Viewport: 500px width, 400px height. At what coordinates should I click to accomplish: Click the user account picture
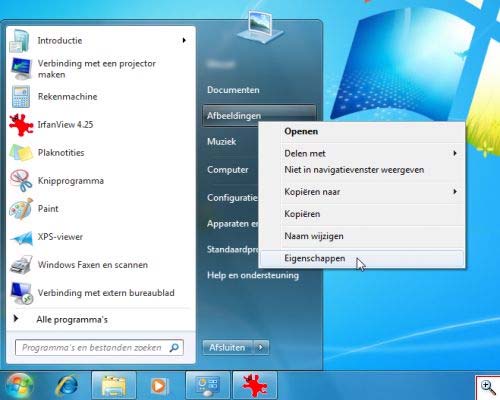pyautogui.click(x=260, y=27)
